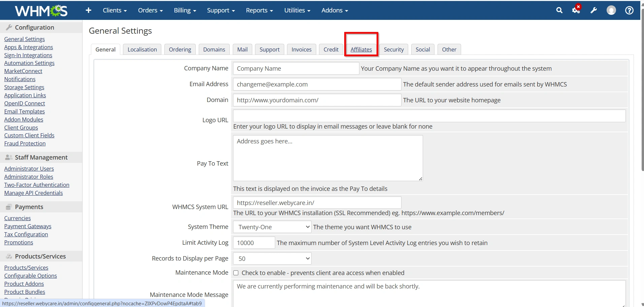Click the Pay To Text textarea
This screenshot has height=307, width=644.
(x=328, y=158)
